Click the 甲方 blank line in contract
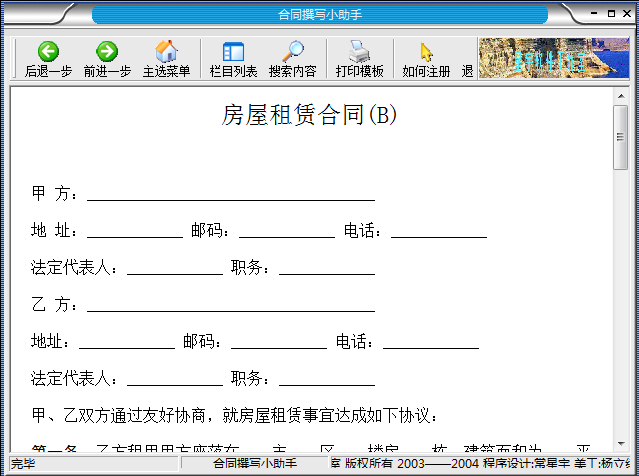This screenshot has width=639, height=476. point(230,193)
